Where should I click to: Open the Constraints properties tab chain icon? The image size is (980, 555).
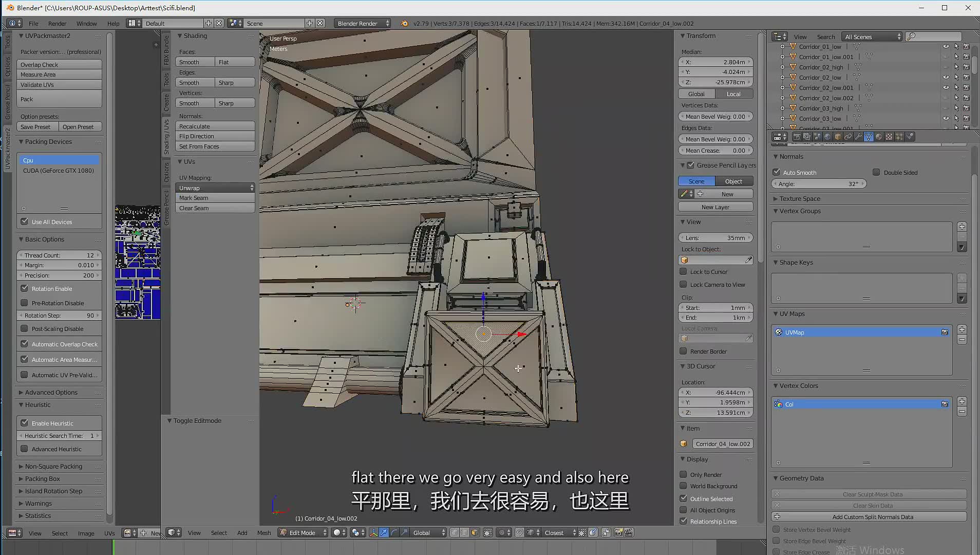click(x=848, y=137)
